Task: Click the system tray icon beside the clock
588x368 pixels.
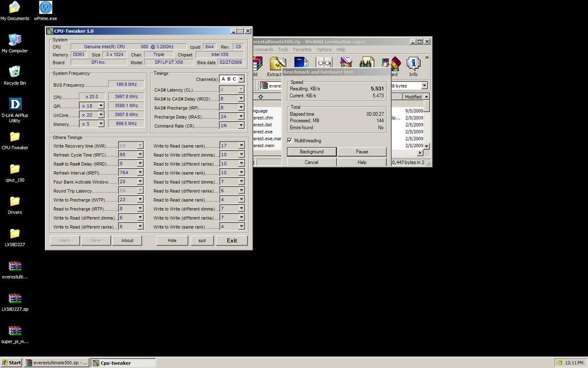Action: 559,363
